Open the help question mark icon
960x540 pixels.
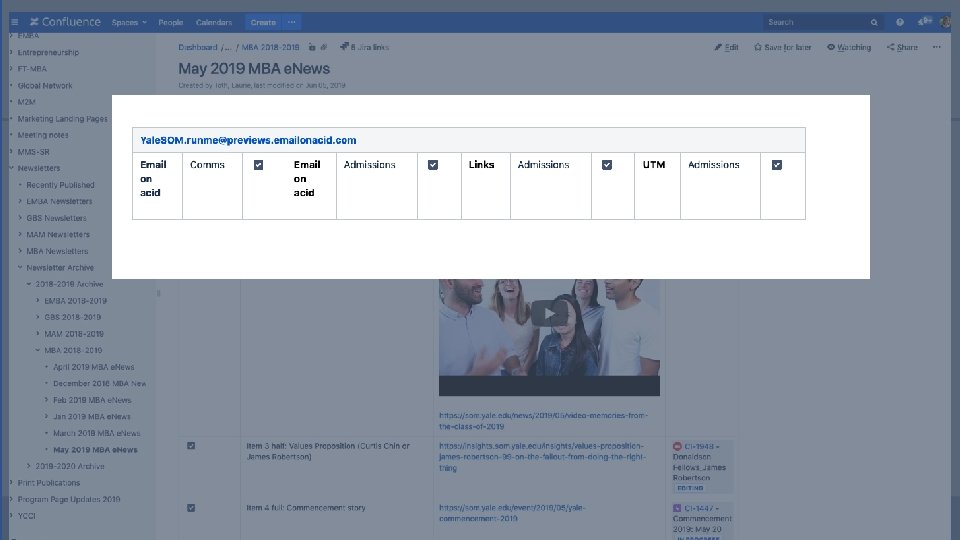click(900, 22)
